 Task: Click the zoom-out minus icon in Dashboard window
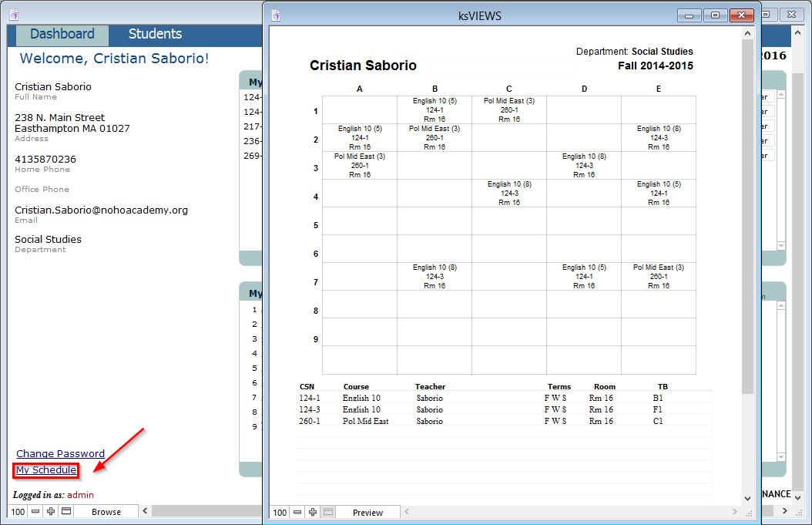tap(35, 511)
